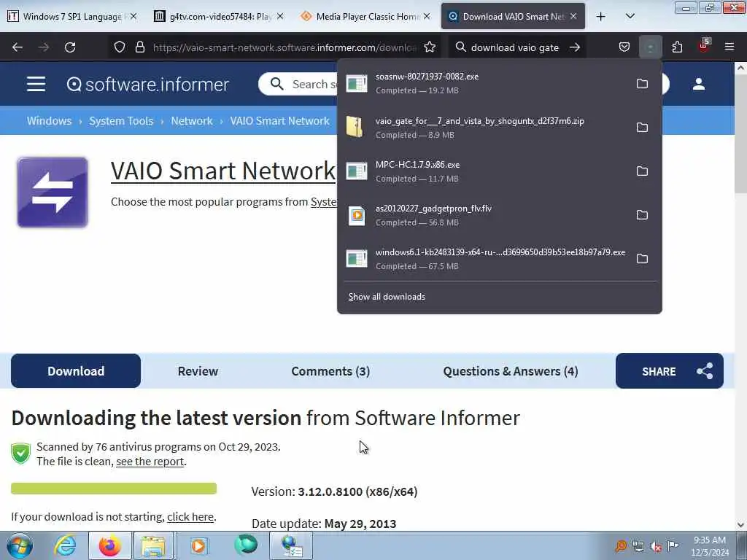Select the Download page tab
Screen dimensions: 747x560
76,371
